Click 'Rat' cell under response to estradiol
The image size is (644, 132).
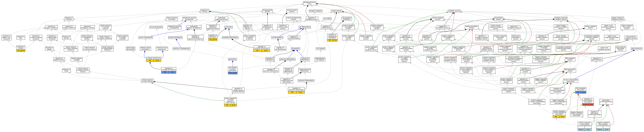click(x=18, y=50)
